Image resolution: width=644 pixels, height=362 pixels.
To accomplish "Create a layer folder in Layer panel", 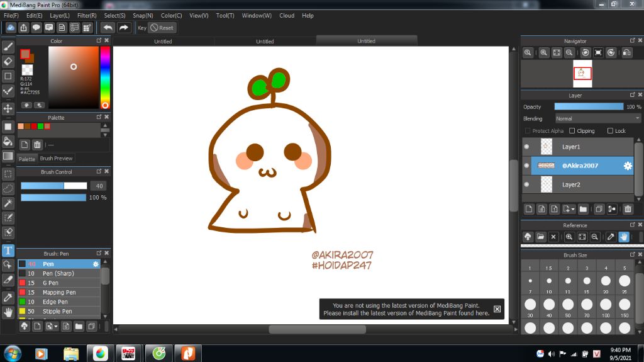I will click(583, 209).
